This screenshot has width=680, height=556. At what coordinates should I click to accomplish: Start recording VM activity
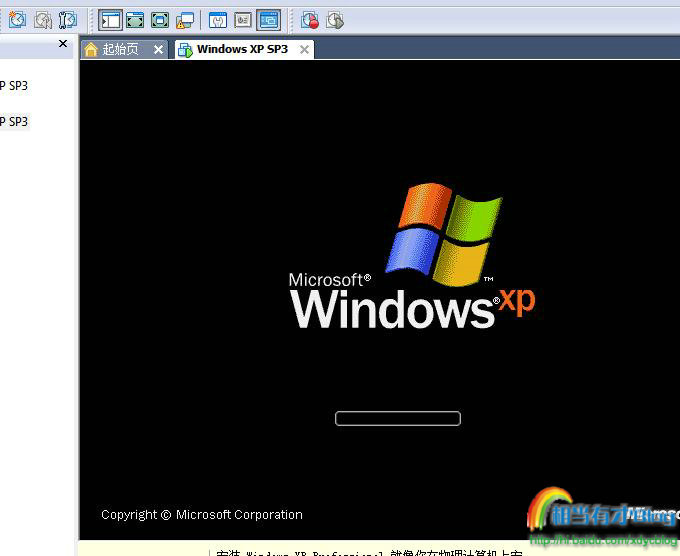(x=310, y=20)
